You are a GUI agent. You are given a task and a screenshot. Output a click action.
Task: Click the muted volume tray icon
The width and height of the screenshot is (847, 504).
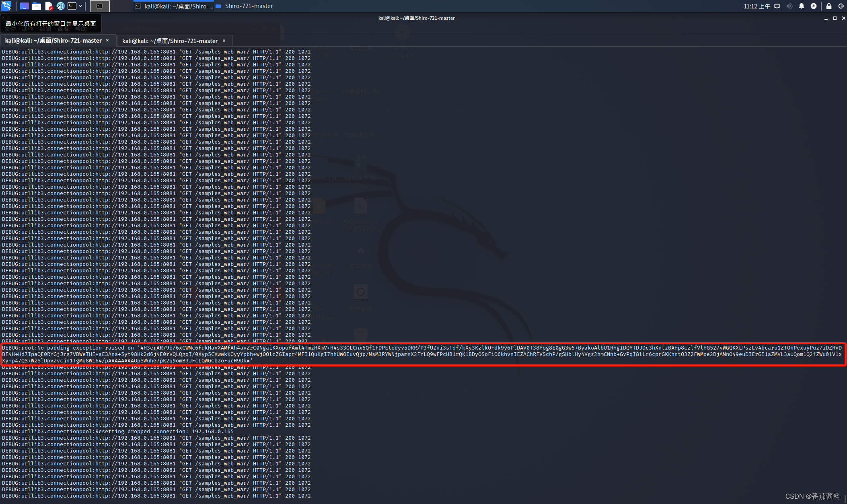(789, 6)
